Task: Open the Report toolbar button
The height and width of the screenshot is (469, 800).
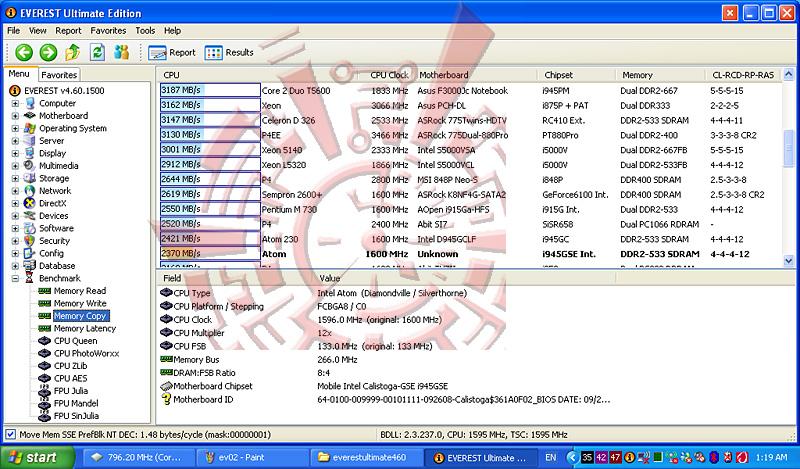Action: coord(172,53)
